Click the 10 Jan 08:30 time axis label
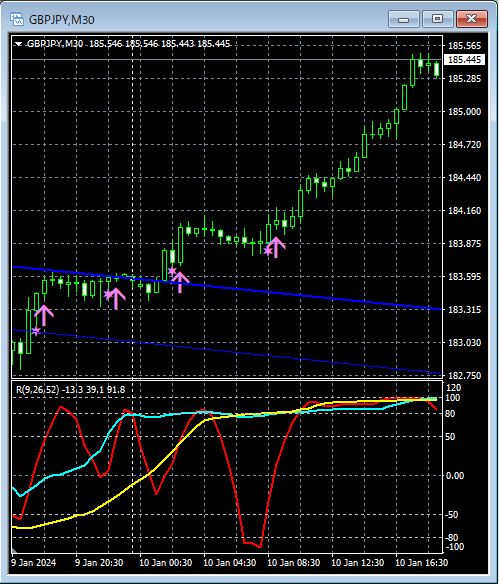 point(294,562)
